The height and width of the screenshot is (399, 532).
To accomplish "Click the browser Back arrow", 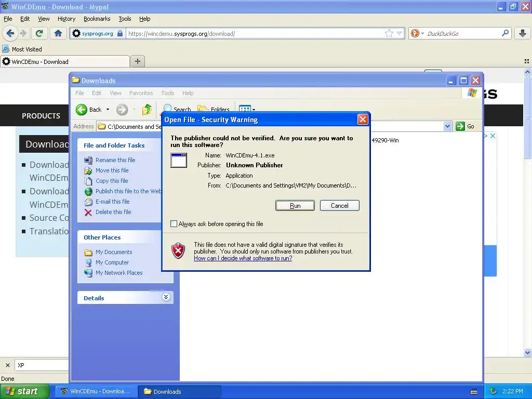I will coord(10,33).
